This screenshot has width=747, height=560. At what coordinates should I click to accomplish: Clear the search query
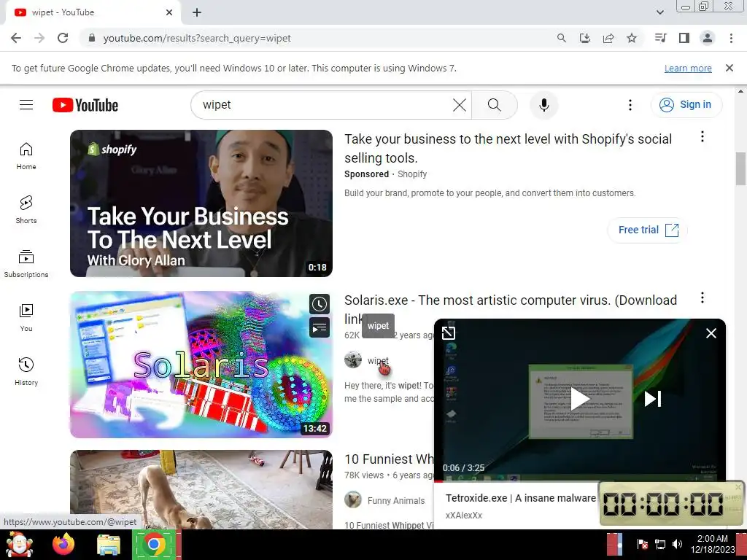[x=460, y=105]
